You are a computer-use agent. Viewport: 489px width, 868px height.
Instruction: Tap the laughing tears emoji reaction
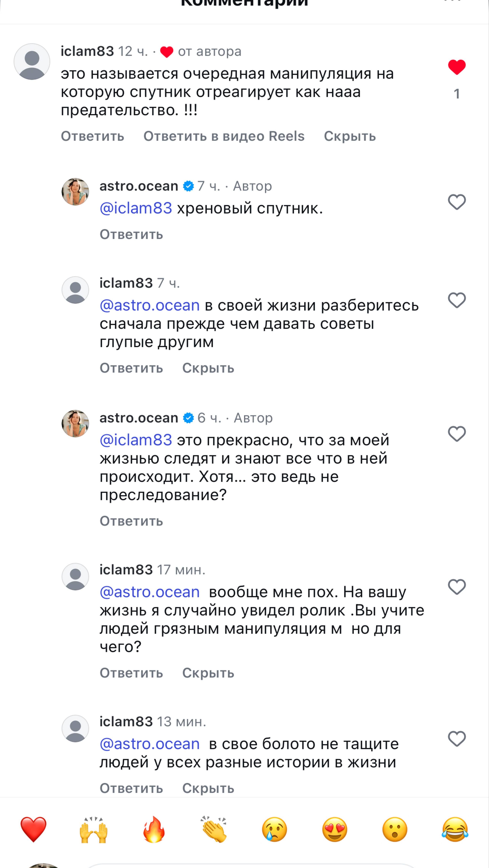[x=455, y=829]
